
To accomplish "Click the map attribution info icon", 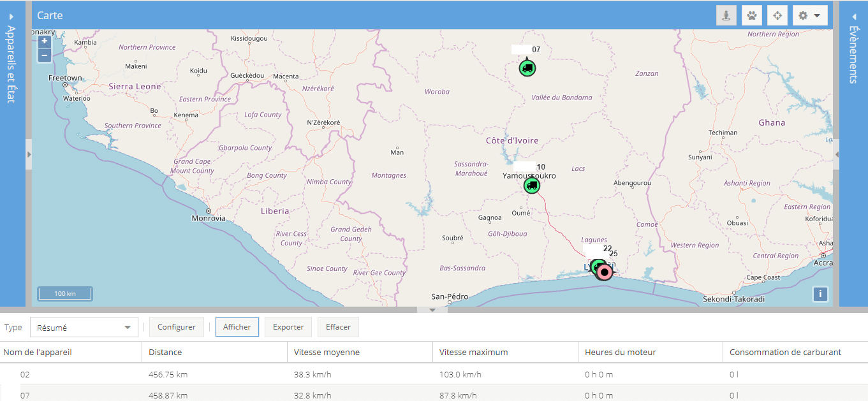I will tap(820, 294).
